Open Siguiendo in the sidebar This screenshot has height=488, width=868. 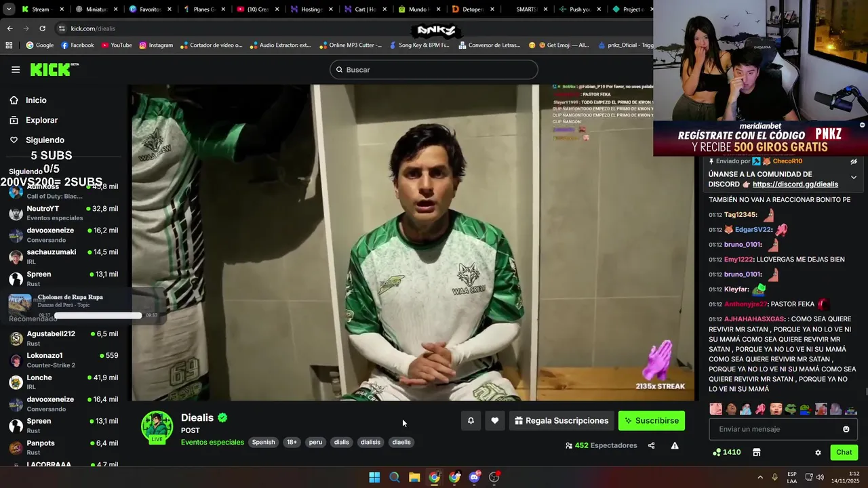(45, 140)
